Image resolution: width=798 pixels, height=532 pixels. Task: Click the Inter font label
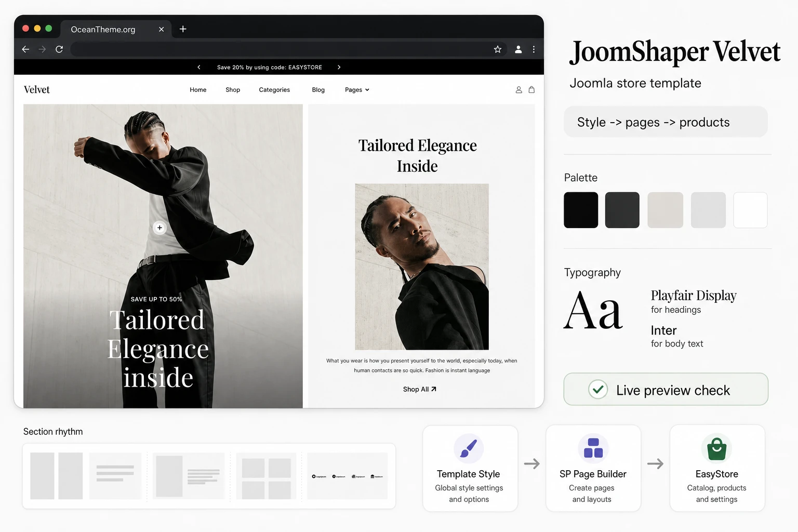tap(663, 330)
